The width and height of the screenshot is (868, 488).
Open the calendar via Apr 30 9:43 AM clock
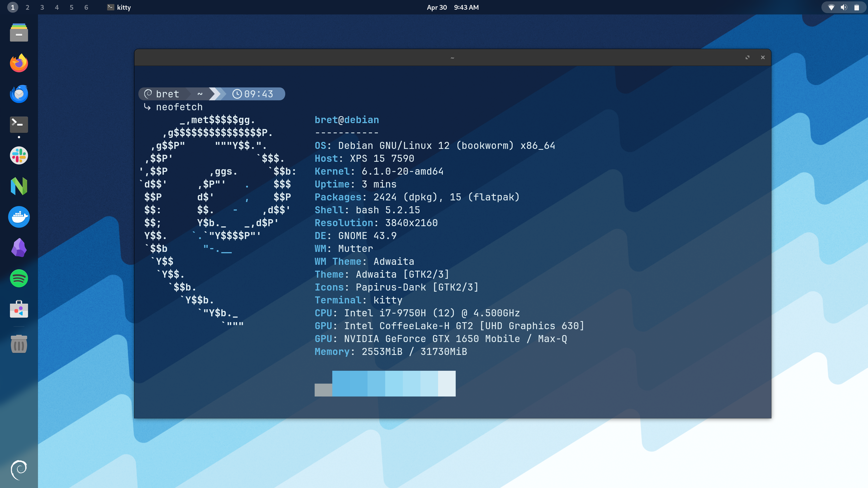click(x=453, y=7)
